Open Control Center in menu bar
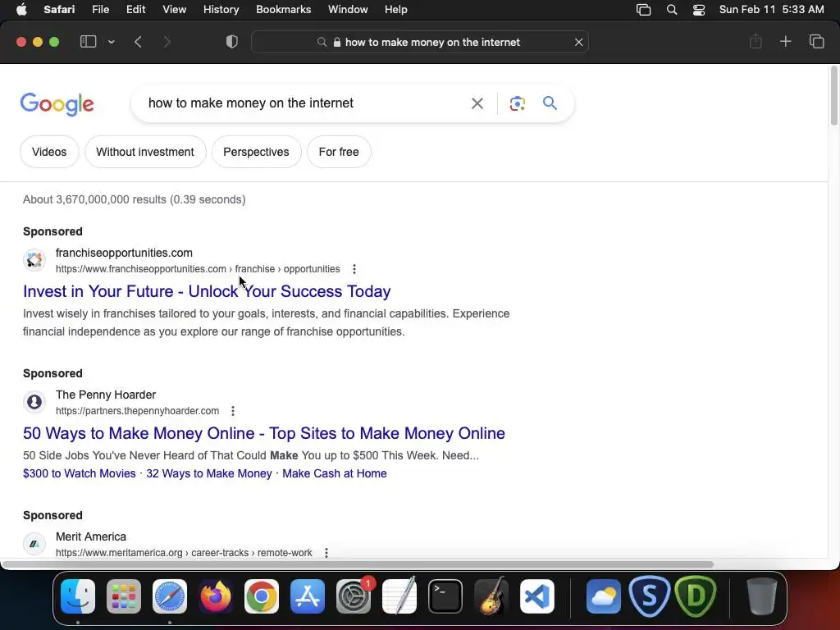This screenshot has height=630, width=840. coord(699,10)
